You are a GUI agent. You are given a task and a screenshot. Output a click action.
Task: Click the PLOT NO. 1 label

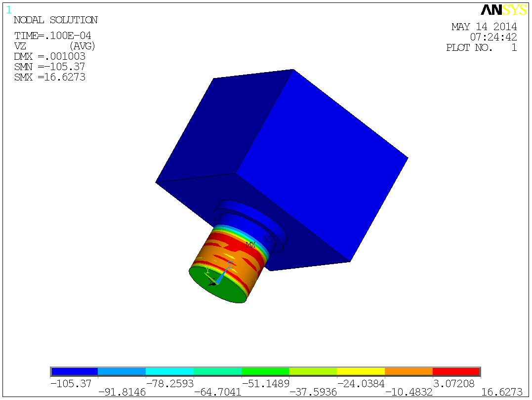482,47
